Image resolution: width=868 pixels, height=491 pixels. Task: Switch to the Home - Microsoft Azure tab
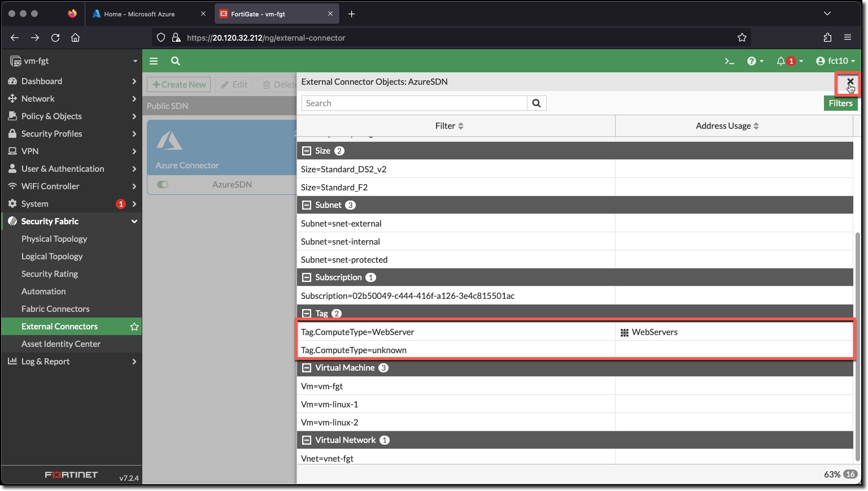tap(149, 14)
